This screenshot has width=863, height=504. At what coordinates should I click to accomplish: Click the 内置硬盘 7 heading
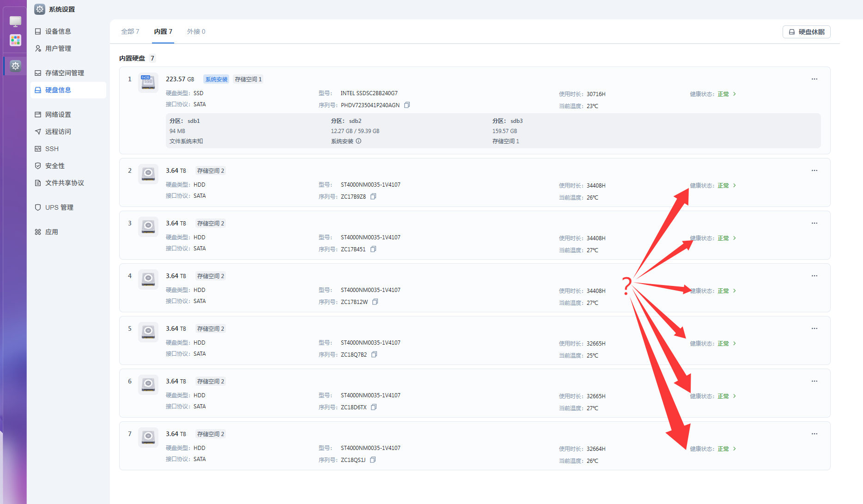pyautogui.click(x=137, y=58)
